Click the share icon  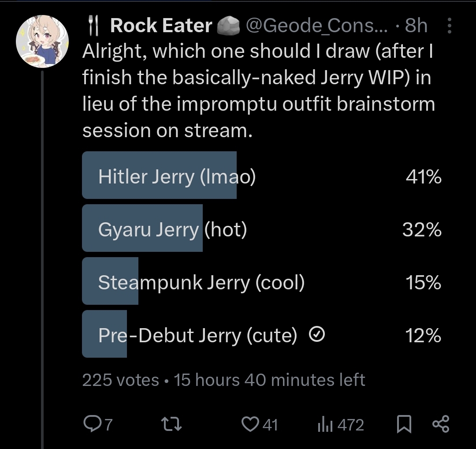coord(441,424)
